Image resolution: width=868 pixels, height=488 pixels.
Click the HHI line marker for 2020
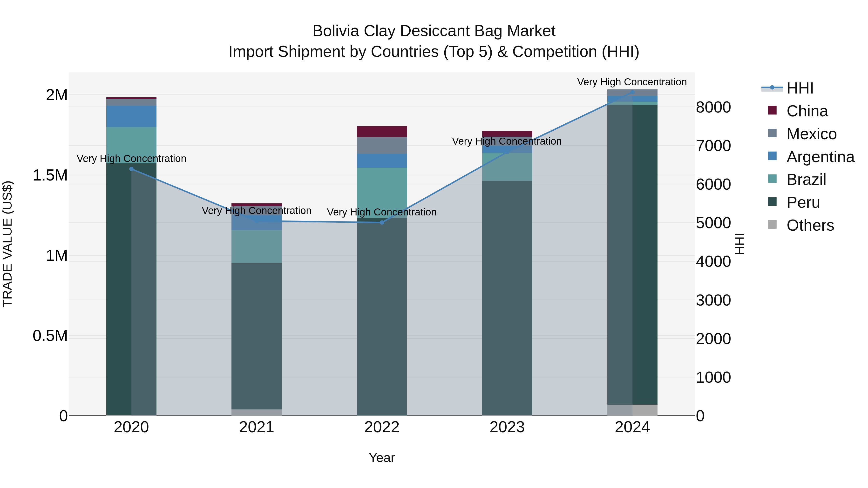click(x=131, y=169)
